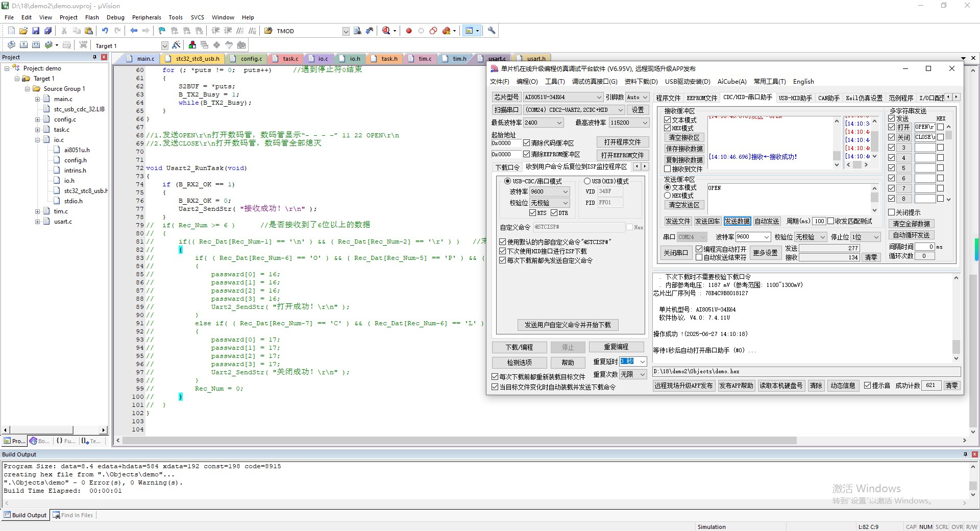
Task: Click the Insert Breakpoint red dot icon
Action: [408, 31]
